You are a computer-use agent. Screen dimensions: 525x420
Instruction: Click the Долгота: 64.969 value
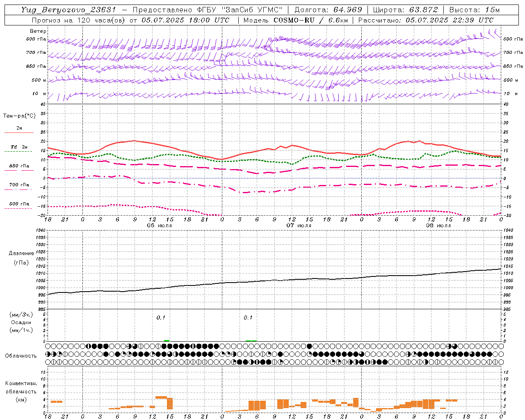328,10
